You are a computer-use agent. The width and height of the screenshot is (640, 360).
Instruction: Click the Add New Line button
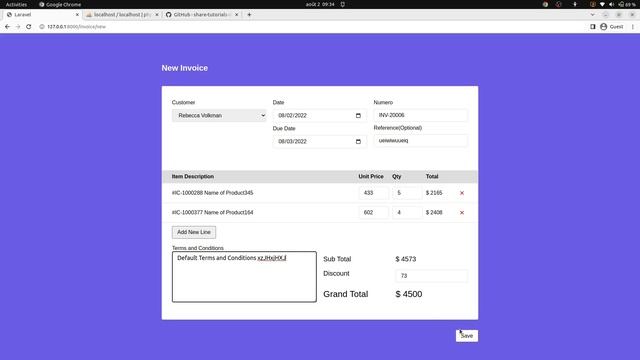194,232
